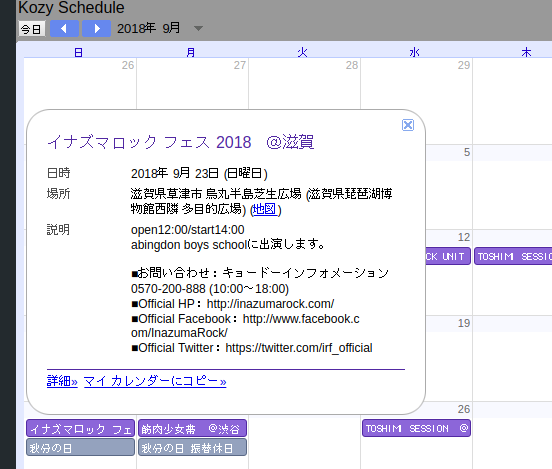This screenshot has width=552, height=469.
Task: Click the date number 29 in the top row
Action: [464, 65]
